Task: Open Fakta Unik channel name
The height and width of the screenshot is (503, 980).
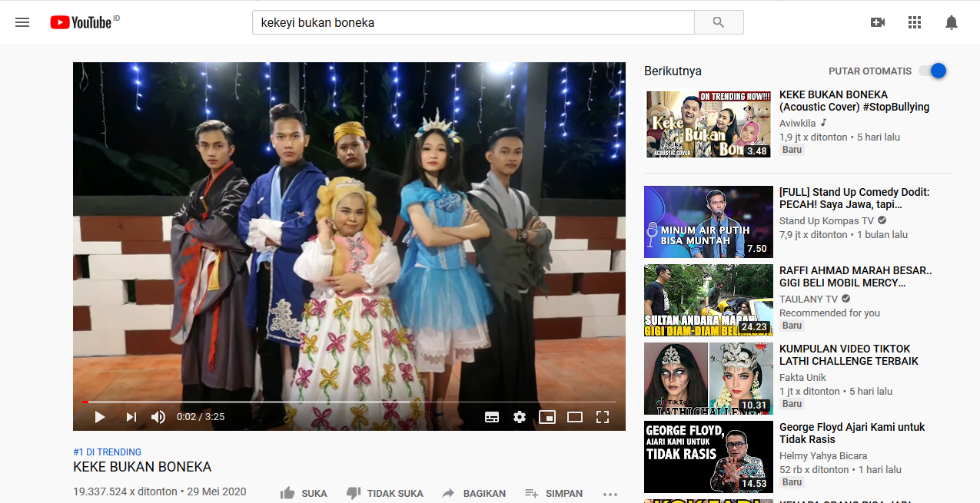Action: pos(803,377)
